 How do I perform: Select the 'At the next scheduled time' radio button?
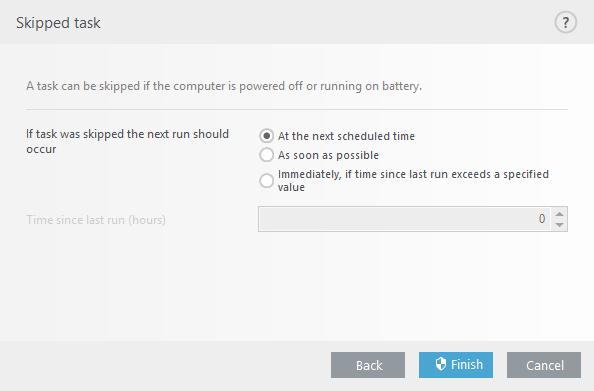coord(266,136)
